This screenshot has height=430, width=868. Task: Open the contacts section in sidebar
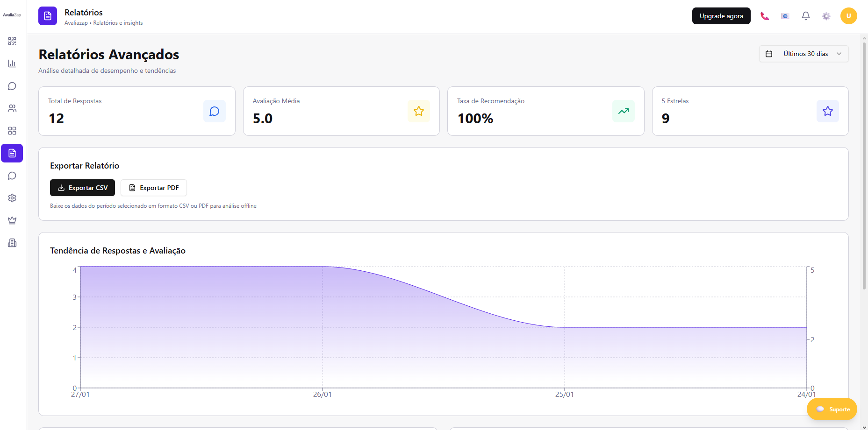tap(12, 108)
